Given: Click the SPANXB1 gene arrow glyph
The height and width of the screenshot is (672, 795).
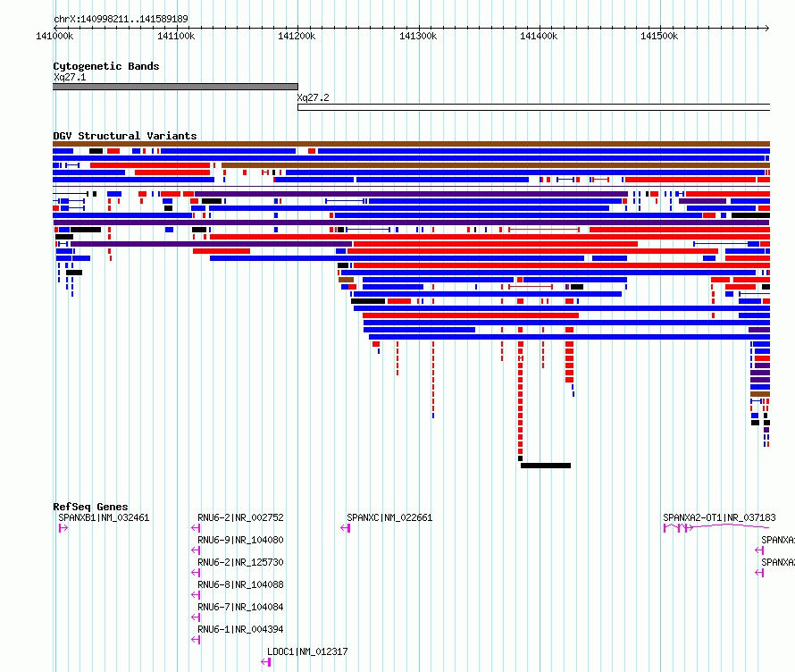Looking at the screenshot, I should pos(63,528).
